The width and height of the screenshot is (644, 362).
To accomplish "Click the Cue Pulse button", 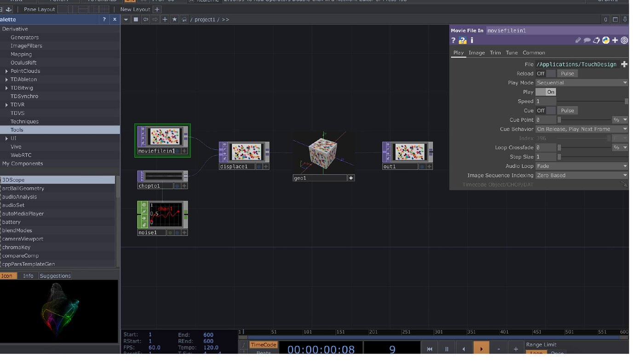I will coord(567,110).
